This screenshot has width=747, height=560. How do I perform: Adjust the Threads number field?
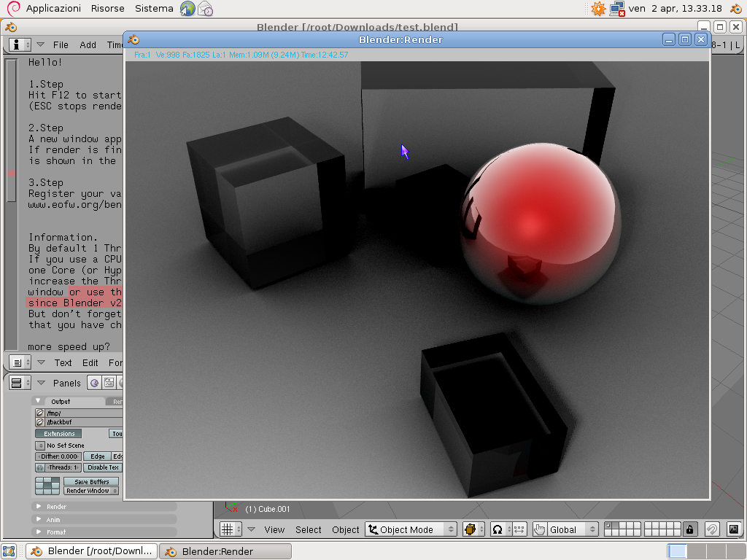point(64,467)
